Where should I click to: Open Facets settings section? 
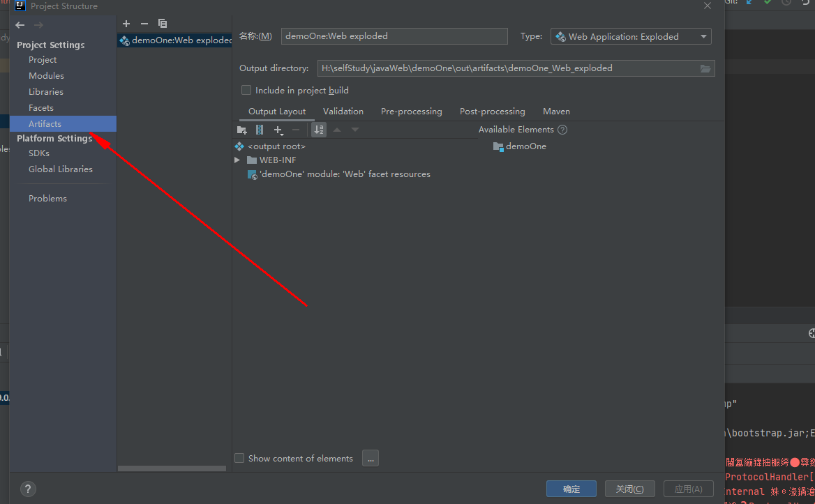41,108
